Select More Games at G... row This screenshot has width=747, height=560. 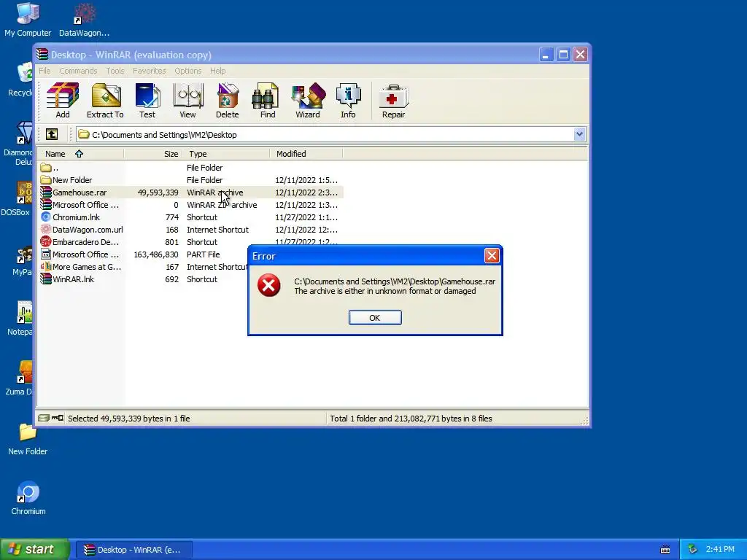click(143, 267)
